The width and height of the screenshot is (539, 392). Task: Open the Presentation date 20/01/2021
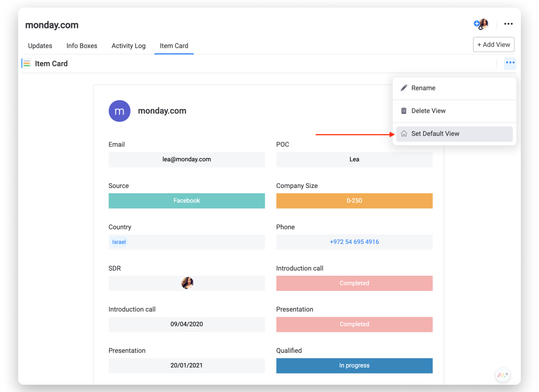(x=187, y=366)
